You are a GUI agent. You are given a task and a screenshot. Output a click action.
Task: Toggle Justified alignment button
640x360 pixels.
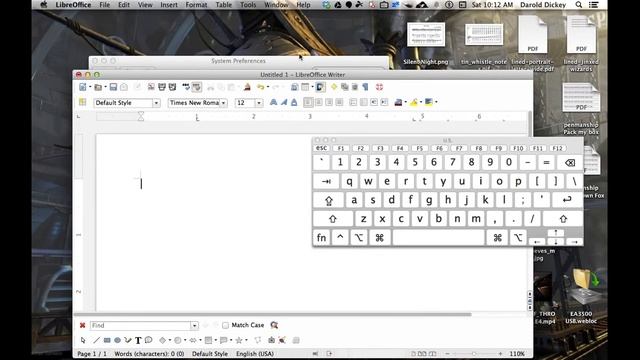pyautogui.click(x=339, y=102)
